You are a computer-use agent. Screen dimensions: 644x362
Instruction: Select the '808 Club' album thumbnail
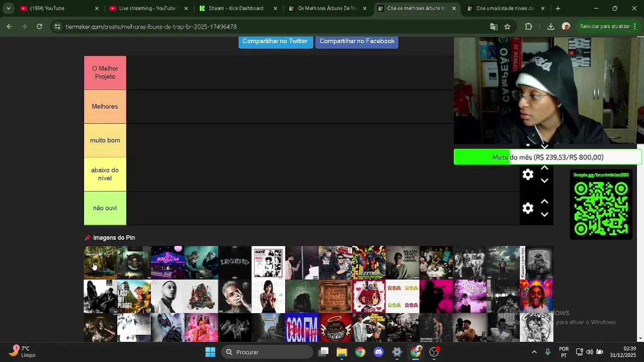click(168, 262)
